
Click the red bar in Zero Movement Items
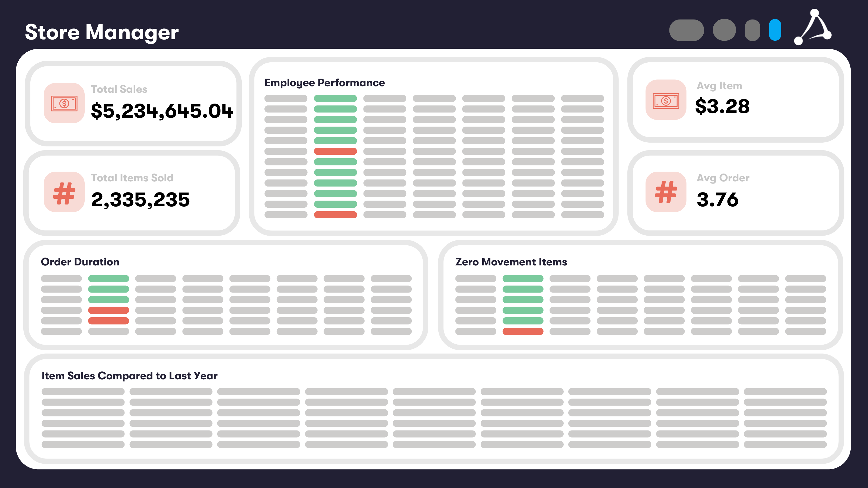click(523, 331)
